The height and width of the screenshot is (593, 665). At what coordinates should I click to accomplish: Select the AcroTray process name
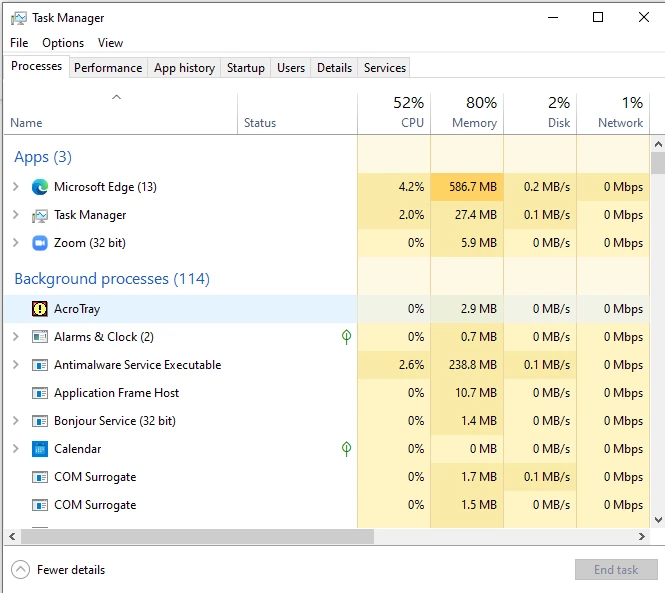point(77,309)
